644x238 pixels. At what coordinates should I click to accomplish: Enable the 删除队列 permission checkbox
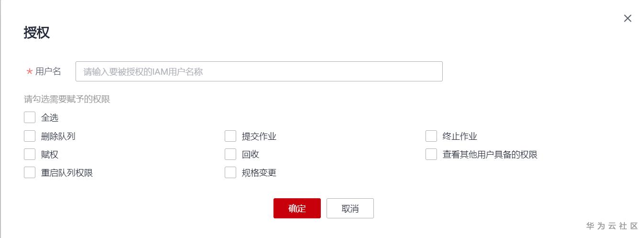pyautogui.click(x=30, y=136)
